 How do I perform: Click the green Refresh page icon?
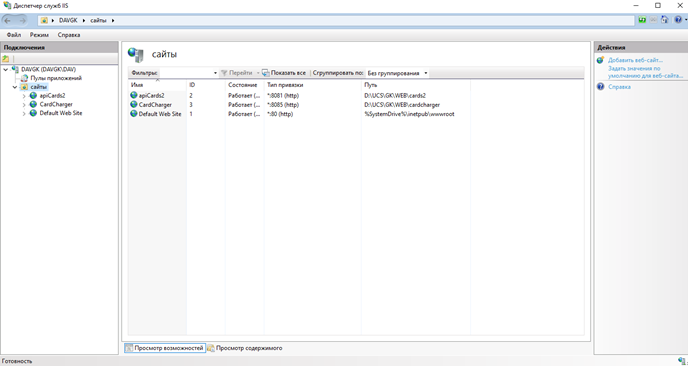click(x=642, y=20)
